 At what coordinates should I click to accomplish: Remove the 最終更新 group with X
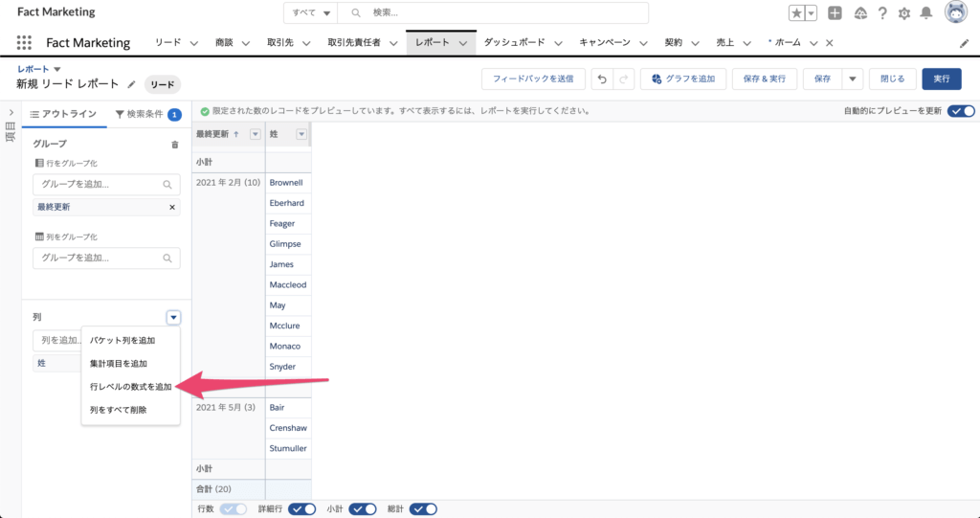coord(172,207)
